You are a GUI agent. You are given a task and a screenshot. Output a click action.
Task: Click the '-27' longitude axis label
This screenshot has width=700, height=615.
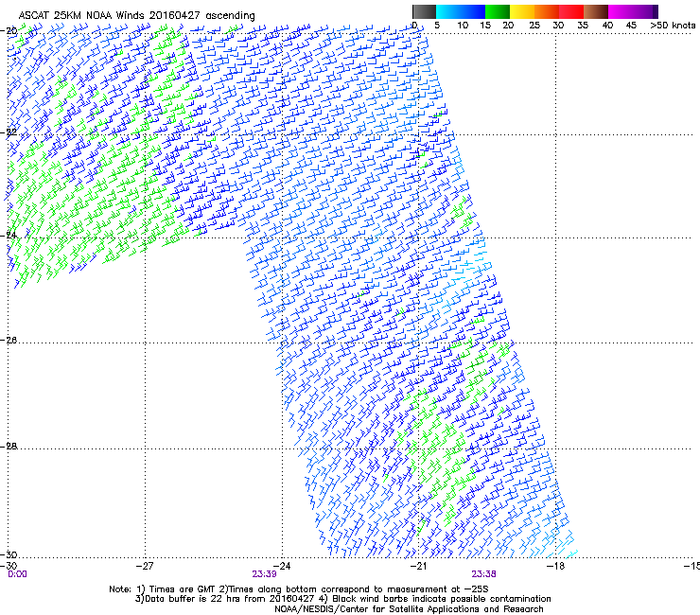[x=145, y=567]
